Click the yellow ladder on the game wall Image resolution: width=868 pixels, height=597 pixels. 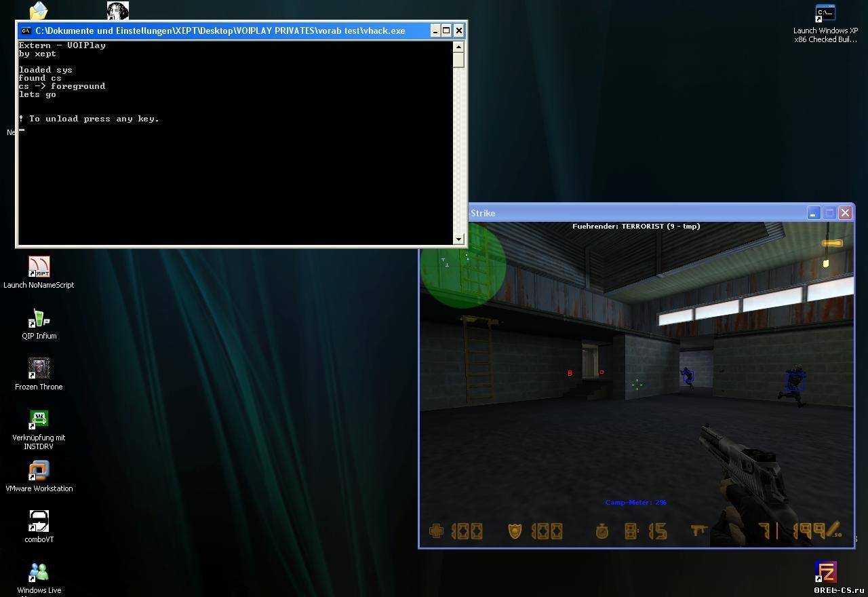click(x=479, y=360)
